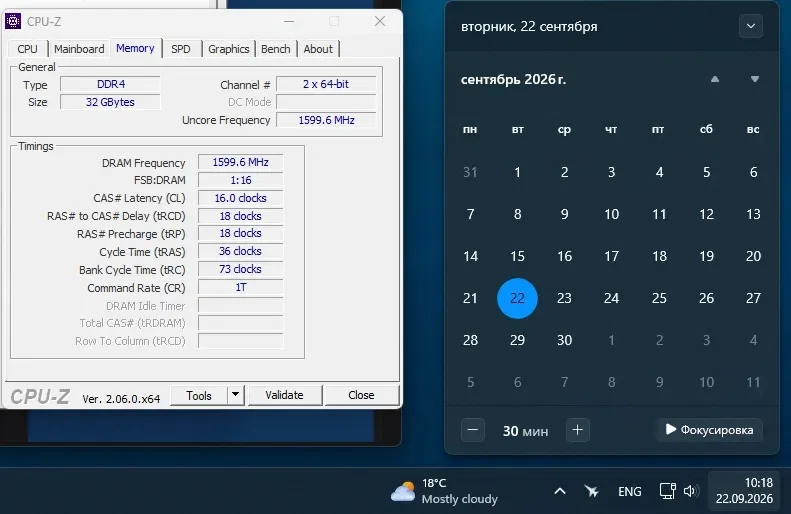This screenshot has height=514, width=791.
Task: Select grayed August 31 in calendar
Action: point(470,173)
